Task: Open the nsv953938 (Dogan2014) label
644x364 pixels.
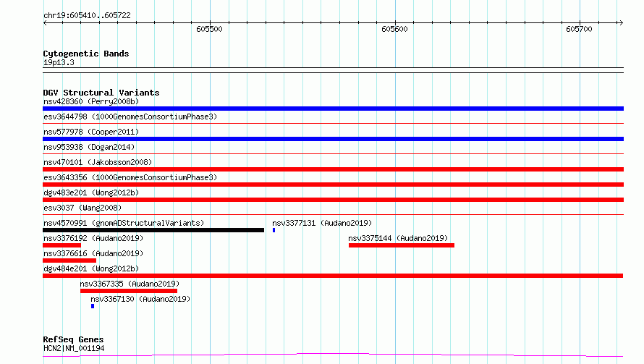Action: pos(89,147)
